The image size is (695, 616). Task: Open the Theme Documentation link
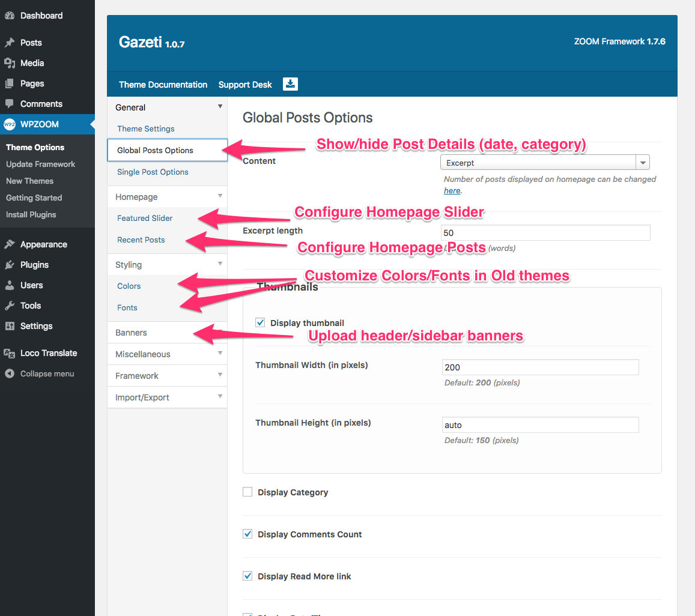(x=163, y=85)
